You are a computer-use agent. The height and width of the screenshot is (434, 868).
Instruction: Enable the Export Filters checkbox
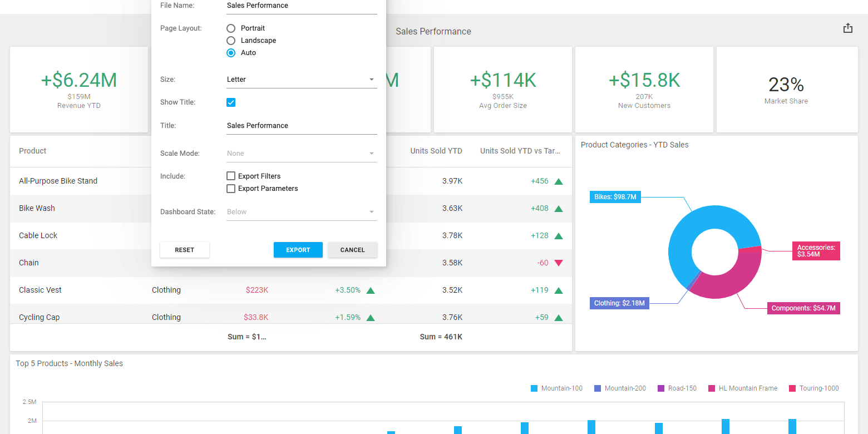[x=231, y=176]
